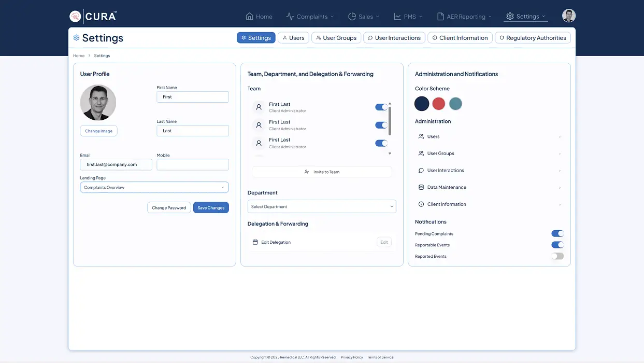This screenshot has width=644, height=363.
Task: Click the CURA logo icon
Action: coord(76,17)
